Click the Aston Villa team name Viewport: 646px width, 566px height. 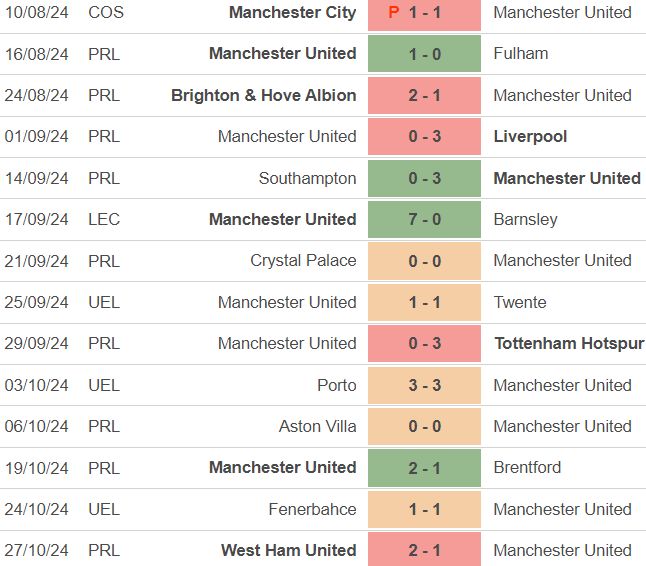pos(317,427)
